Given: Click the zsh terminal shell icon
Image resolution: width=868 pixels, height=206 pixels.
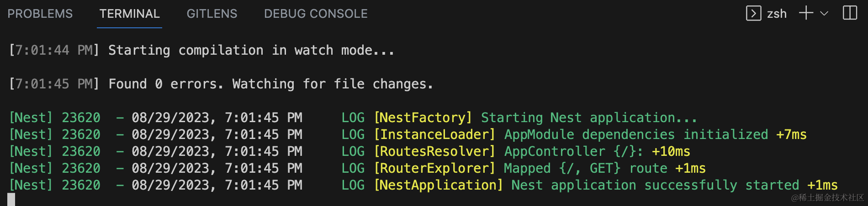Looking at the screenshot, I should click(x=753, y=13).
